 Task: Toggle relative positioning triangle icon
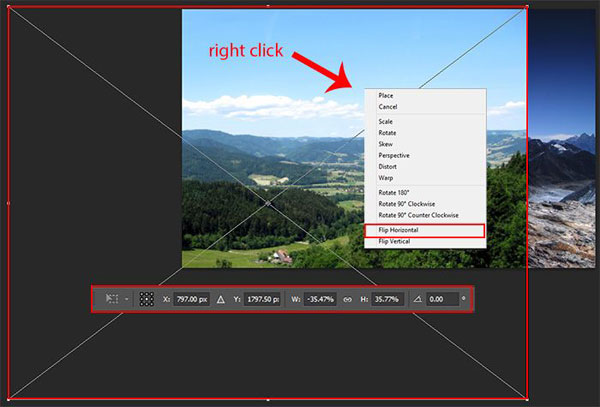tap(221, 298)
